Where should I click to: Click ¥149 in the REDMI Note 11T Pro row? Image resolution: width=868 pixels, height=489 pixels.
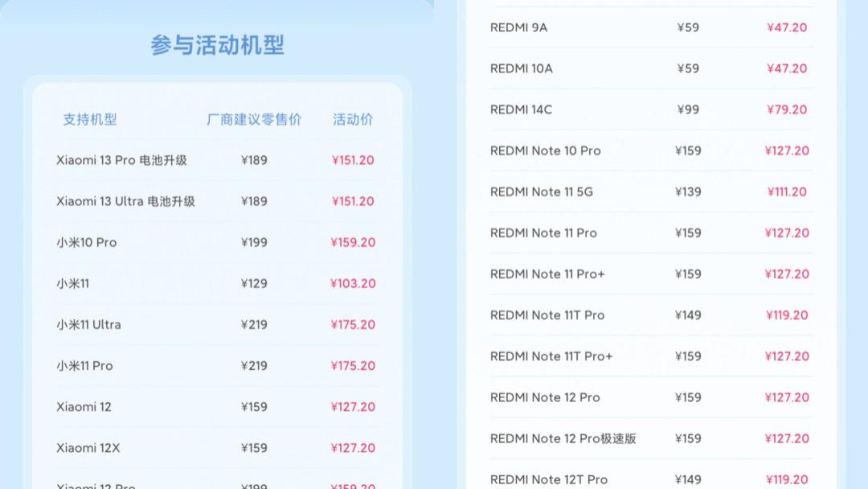click(688, 315)
